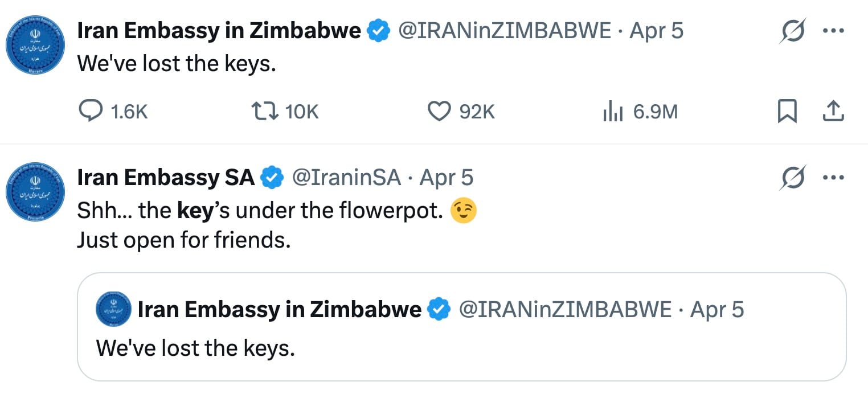Open the Apr 5 timestamp of first tweet

pyautogui.click(x=656, y=31)
